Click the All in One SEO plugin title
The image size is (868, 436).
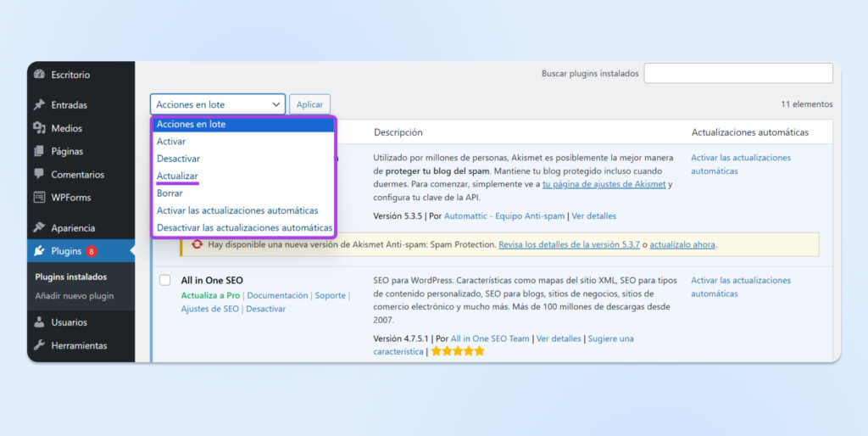coord(212,280)
